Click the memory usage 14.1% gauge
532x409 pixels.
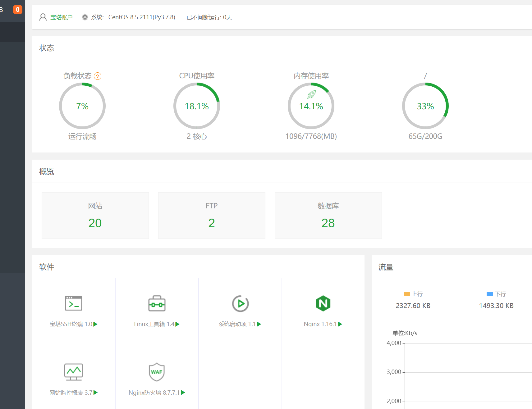pos(311,106)
